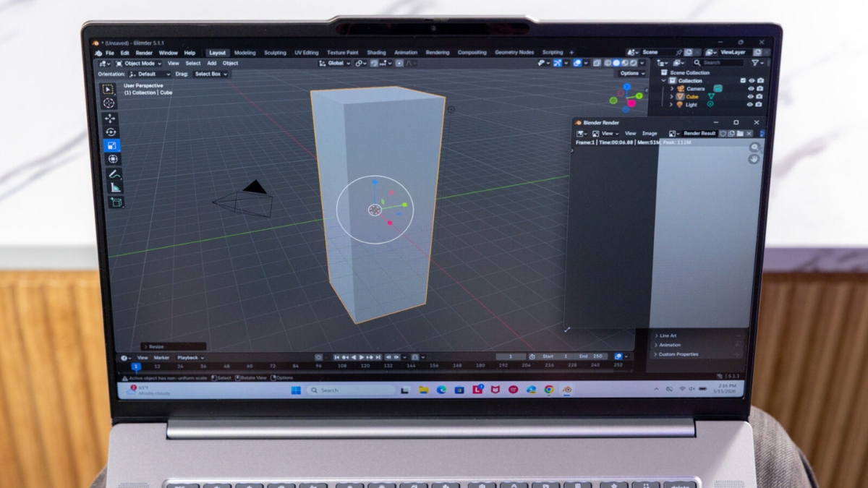Uncheck the Collection exclude checkbox
The width and height of the screenshot is (868, 488).
click(743, 81)
